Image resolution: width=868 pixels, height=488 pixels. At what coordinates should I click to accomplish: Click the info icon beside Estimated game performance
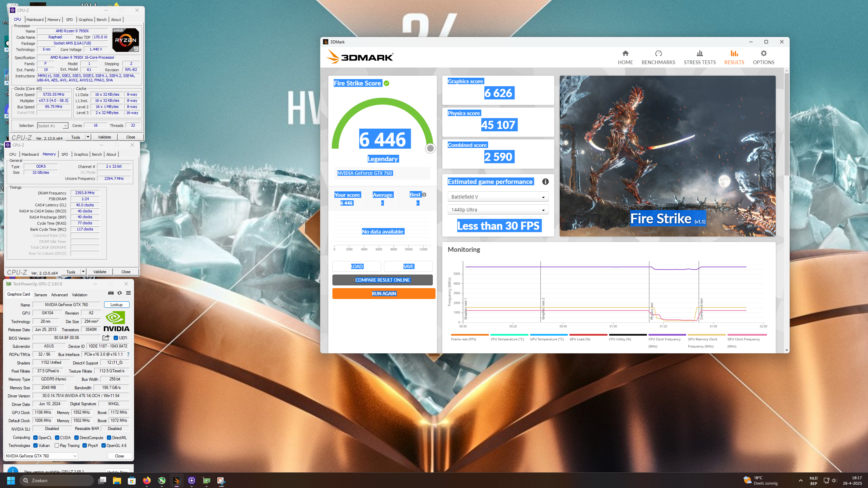tap(545, 182)
